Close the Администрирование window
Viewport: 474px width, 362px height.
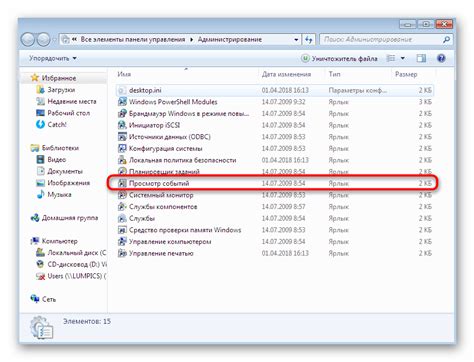[x=444, y=24]
